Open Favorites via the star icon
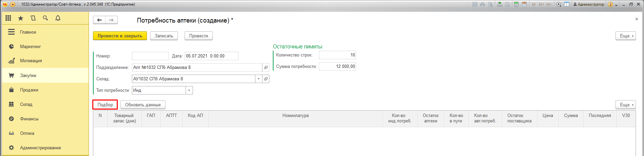This screenshot has height=156, width=644. (x=21, y=18)
